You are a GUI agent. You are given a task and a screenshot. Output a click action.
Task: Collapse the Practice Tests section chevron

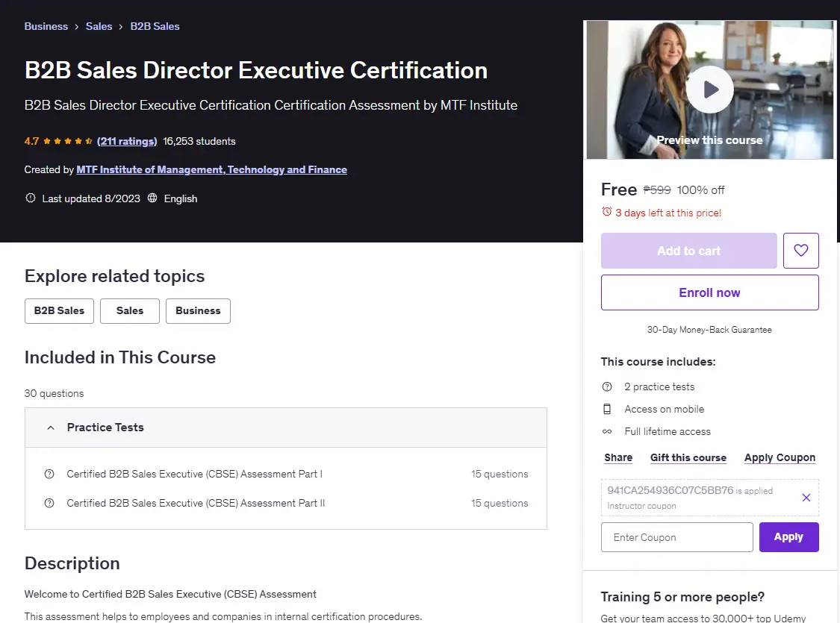(x=50, y=428)
